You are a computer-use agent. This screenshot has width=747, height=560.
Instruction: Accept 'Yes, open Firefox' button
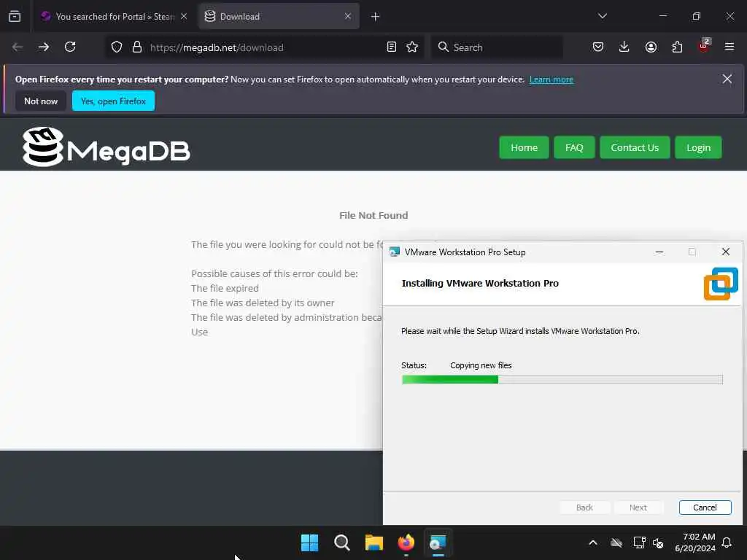[x=113, y=101]
